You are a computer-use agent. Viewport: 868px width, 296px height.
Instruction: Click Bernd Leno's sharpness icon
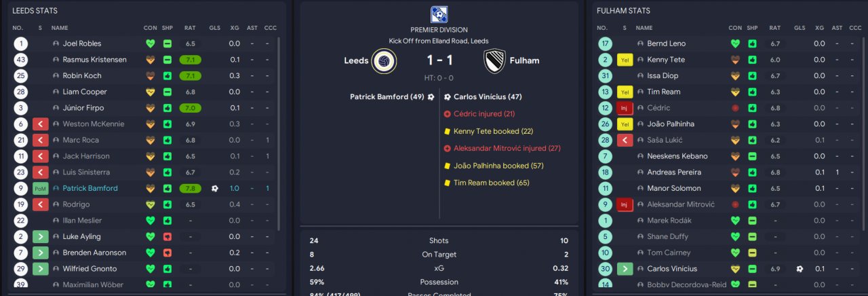(x=752, y=43)
